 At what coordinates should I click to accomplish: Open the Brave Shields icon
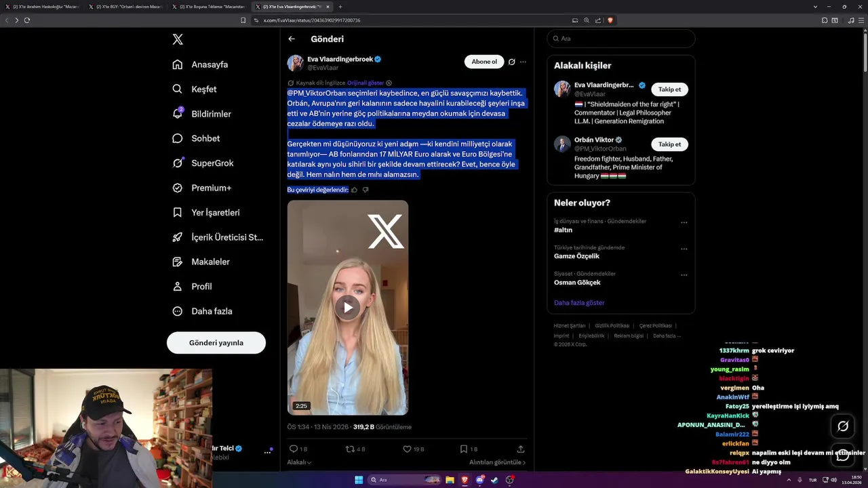pyautogui.click(x=610, y=20)
